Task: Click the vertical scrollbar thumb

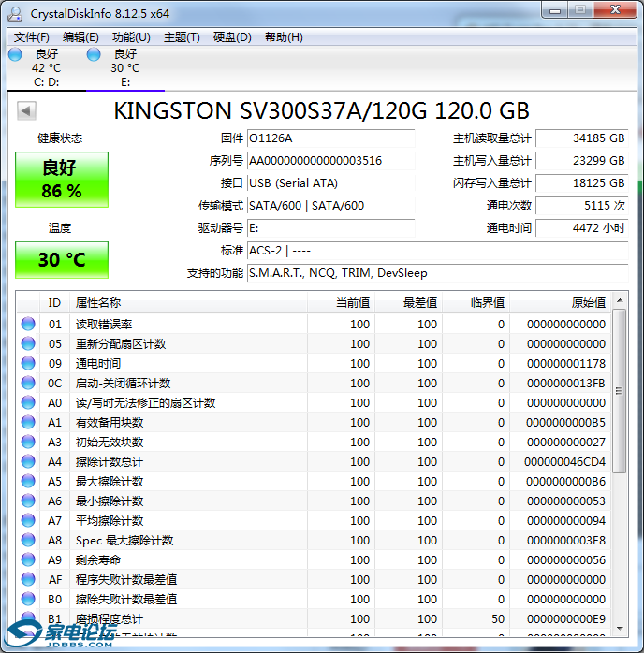Action: point(620,391)
